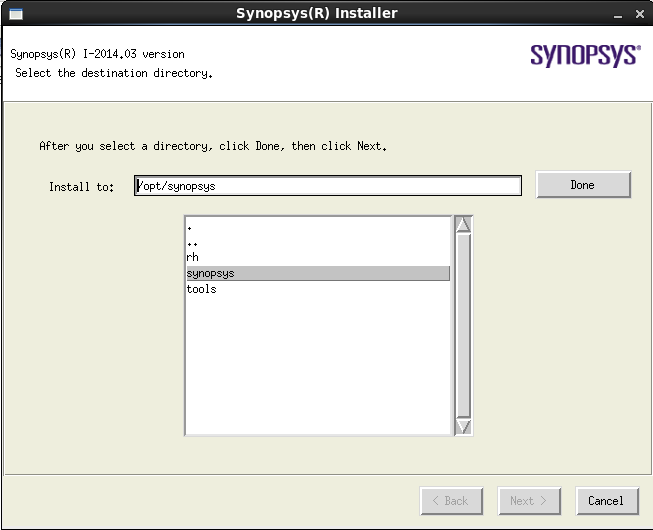653x530 pixels.
Task: Select the parent directory '..' entry
Action: pyautogui.click(x=318, y=242)
